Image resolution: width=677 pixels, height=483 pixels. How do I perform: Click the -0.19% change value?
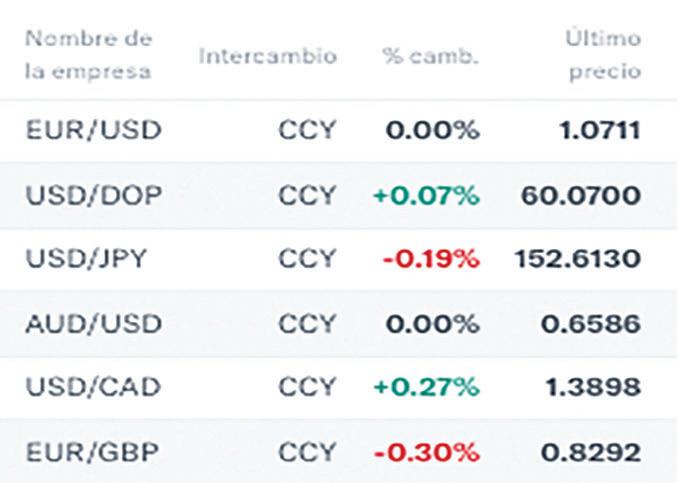(431, 259)
